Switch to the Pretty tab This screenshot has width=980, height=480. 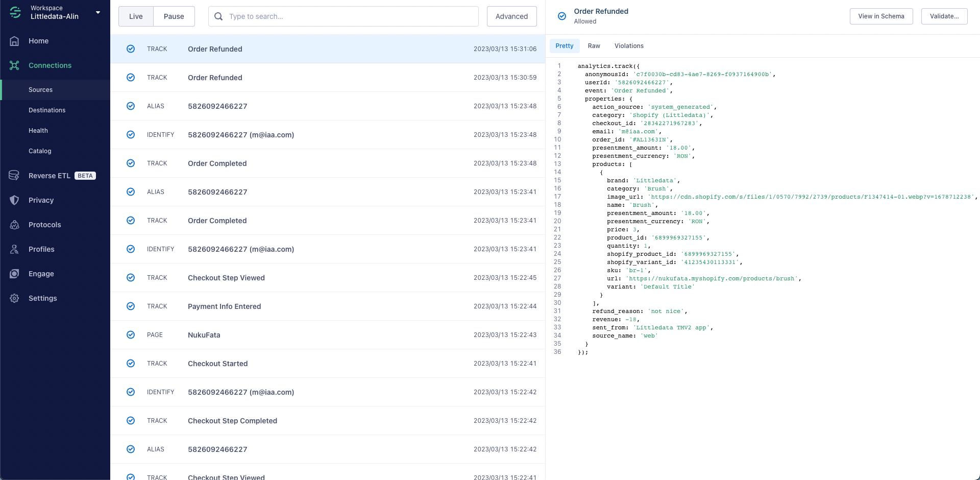(x=565, y=46)
